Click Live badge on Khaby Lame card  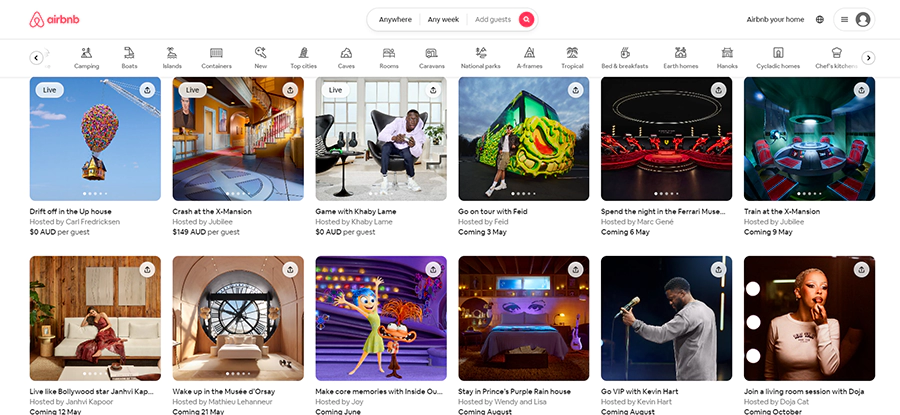coord(335,90)
